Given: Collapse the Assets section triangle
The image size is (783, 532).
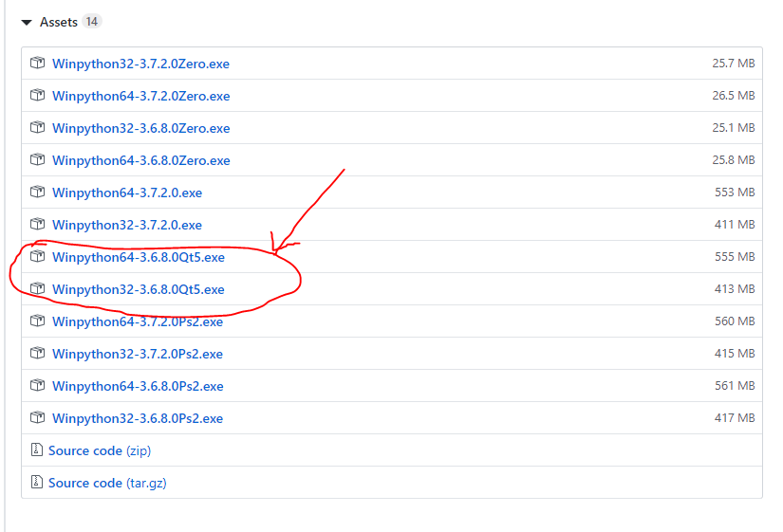Looking at the screenshot, I should tap(27, 23).
